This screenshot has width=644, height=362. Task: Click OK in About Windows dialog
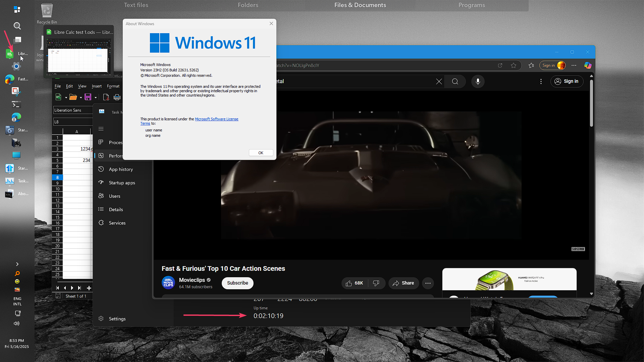(261, 153)
